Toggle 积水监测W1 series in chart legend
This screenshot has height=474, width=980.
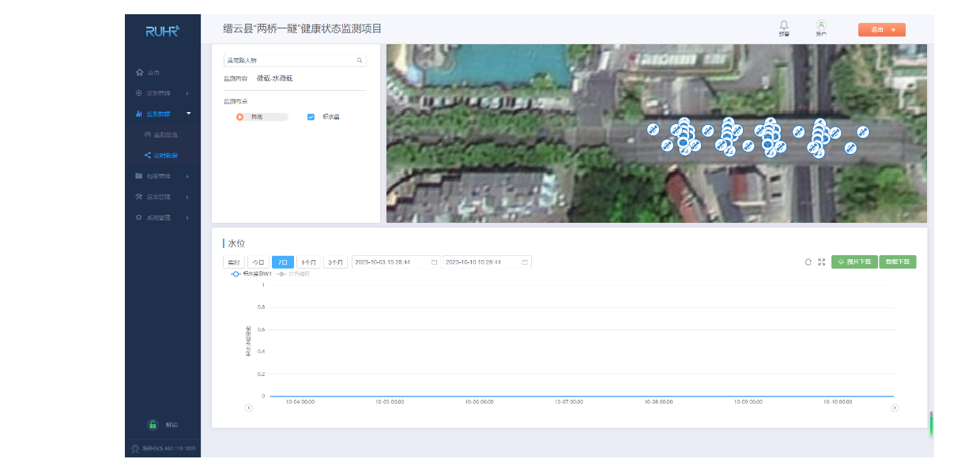click(x=251, y=273)
